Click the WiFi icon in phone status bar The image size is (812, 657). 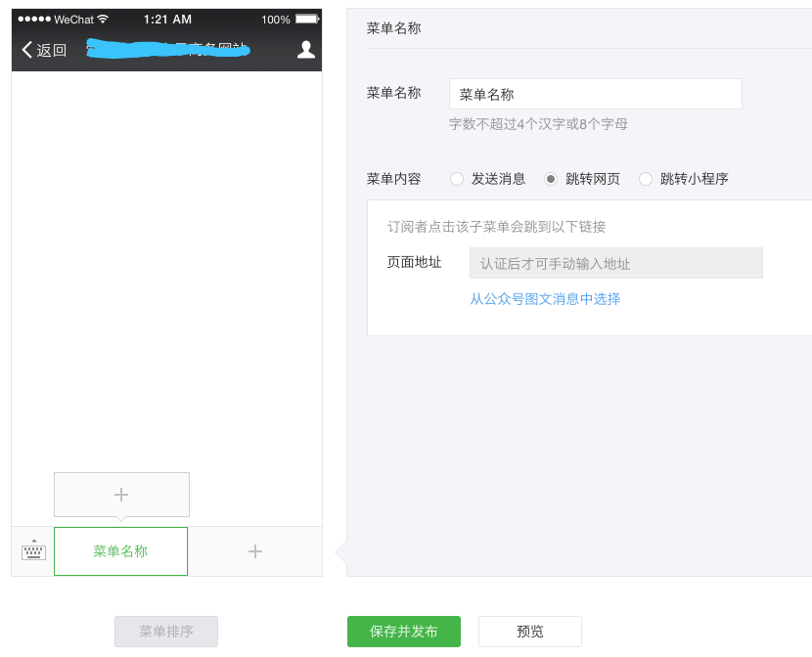(103, 20)
